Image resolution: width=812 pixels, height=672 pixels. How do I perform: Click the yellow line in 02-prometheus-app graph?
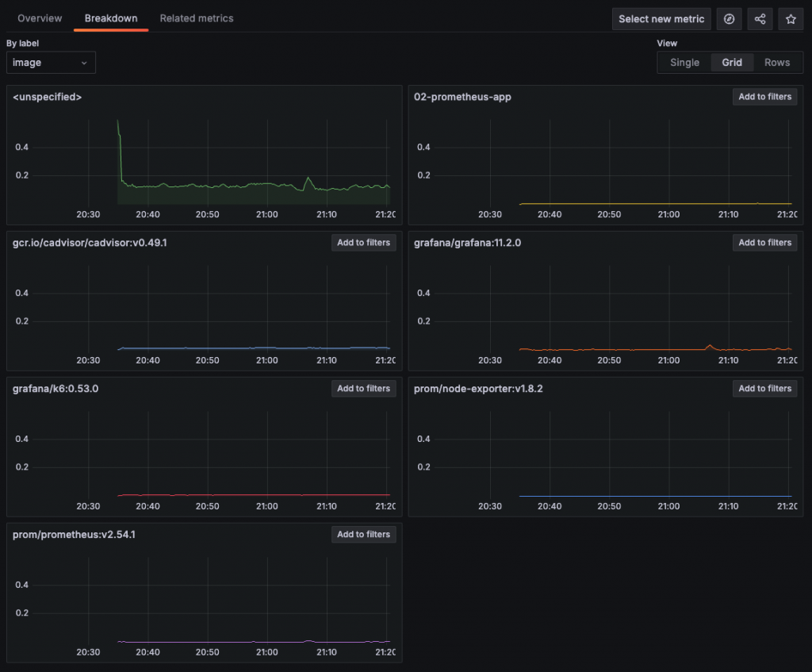[655, 204]
